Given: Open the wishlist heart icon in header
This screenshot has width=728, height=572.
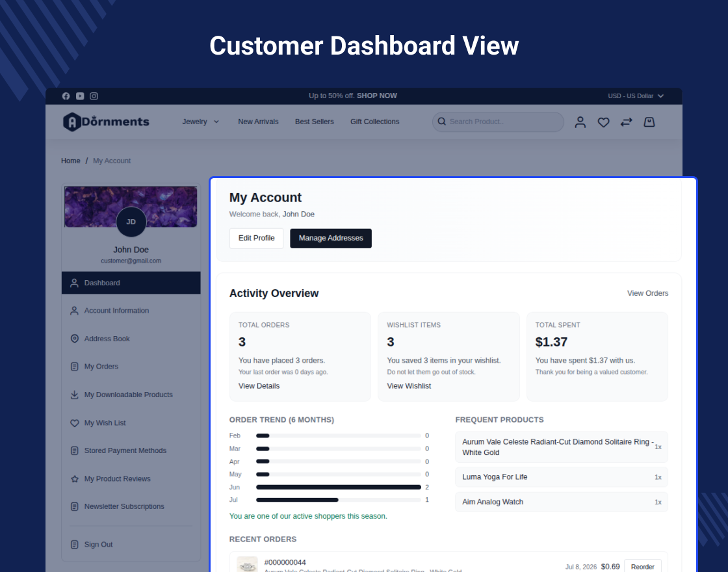Looking at the screenshot, I should pos(604,122).
